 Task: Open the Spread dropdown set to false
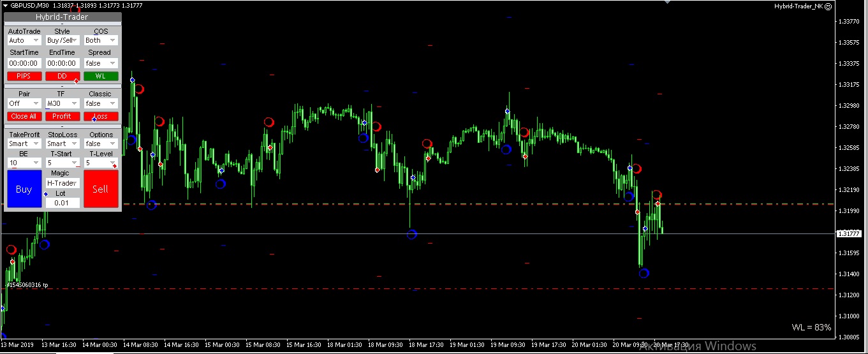click(x=101, y=63)
